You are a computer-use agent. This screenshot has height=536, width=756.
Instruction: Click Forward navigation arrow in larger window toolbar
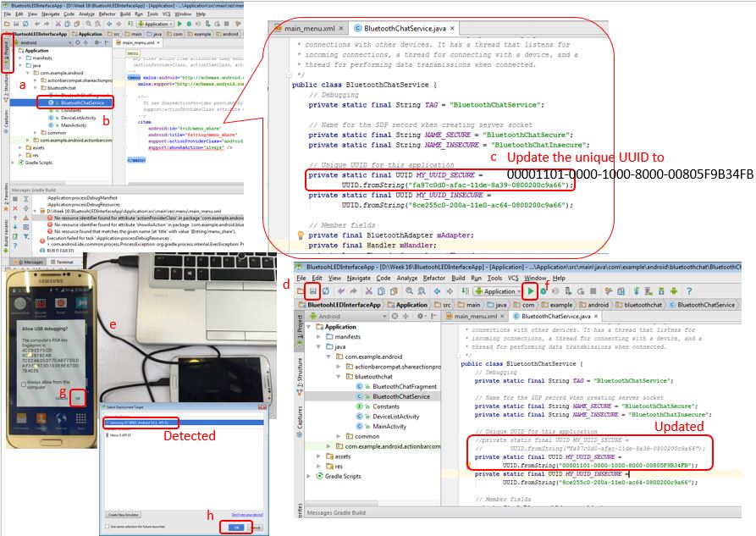pos(450,291)
